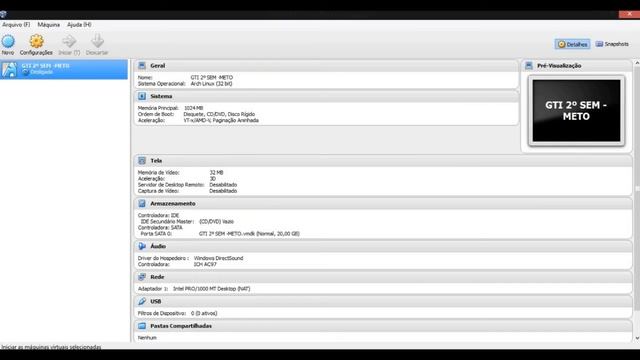The image size is (640, 360).
Task: Open the Máquina menu
Action: coord(49,24)
